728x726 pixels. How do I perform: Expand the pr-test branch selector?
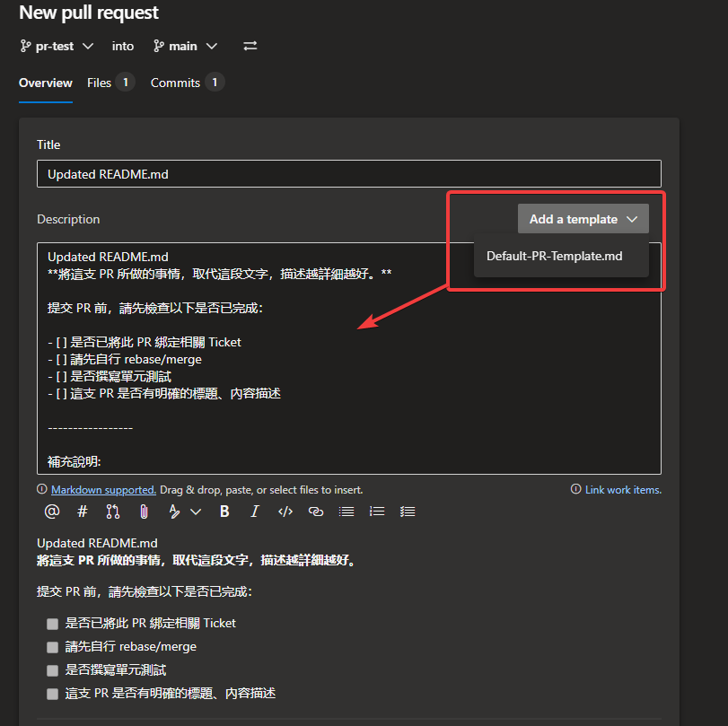[x=88, y=46]
